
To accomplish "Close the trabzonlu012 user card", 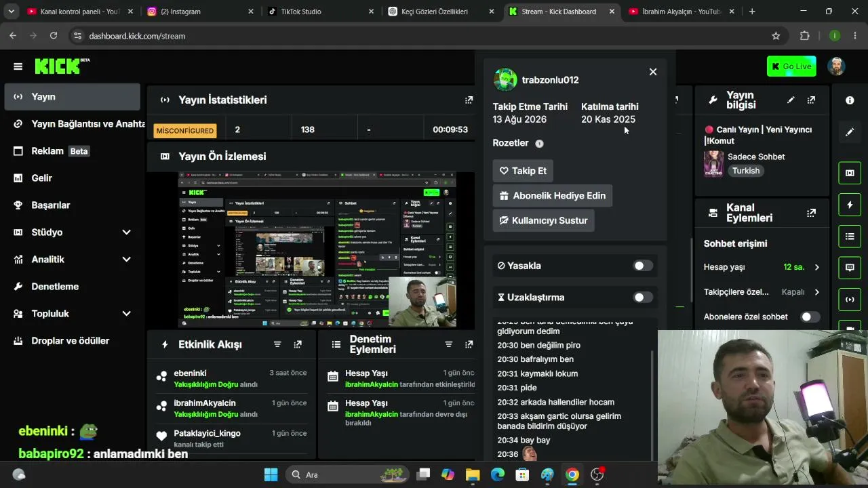I will [653, 72].
